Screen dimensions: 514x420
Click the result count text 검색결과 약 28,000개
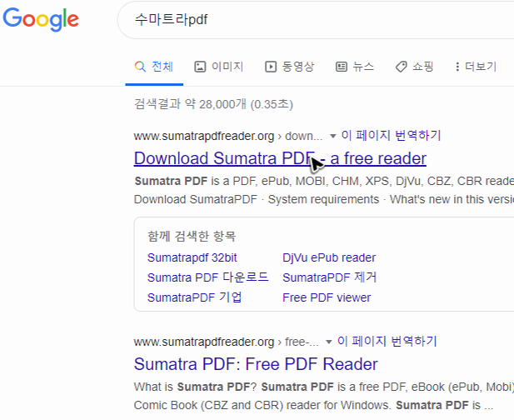point(190,104)
